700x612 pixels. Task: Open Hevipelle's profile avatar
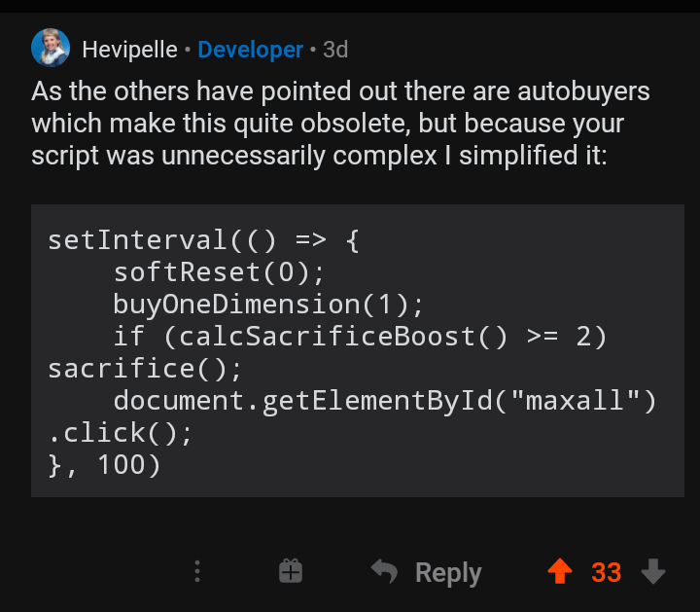tap(51, 48)
